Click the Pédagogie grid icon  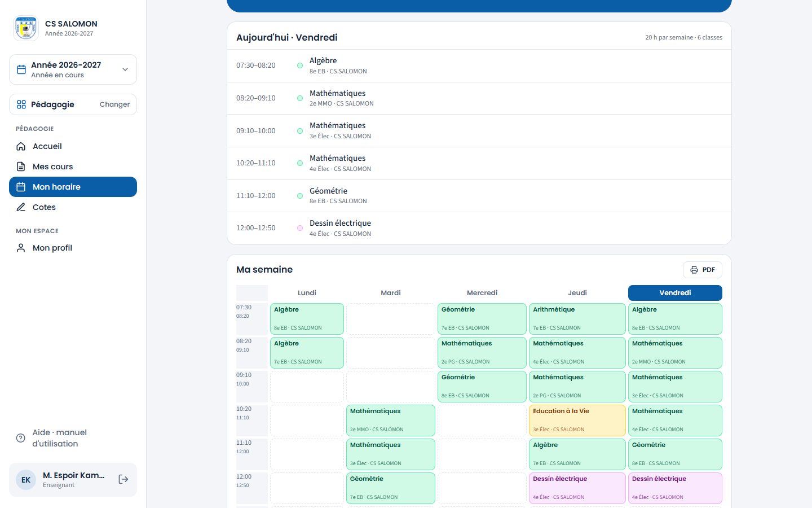[x=21, y=104]
